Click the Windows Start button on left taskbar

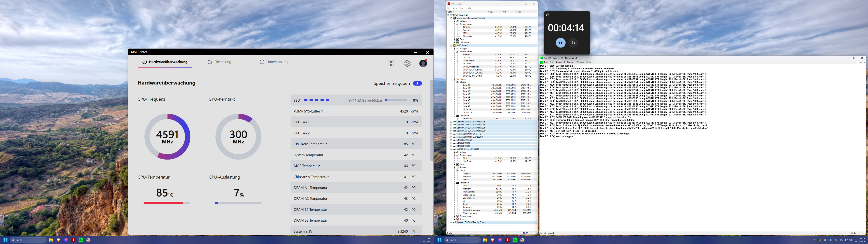coord(5,240)
